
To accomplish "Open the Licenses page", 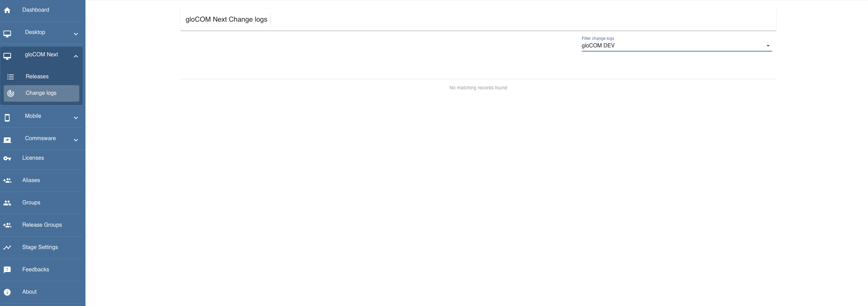I will point(33,158).
